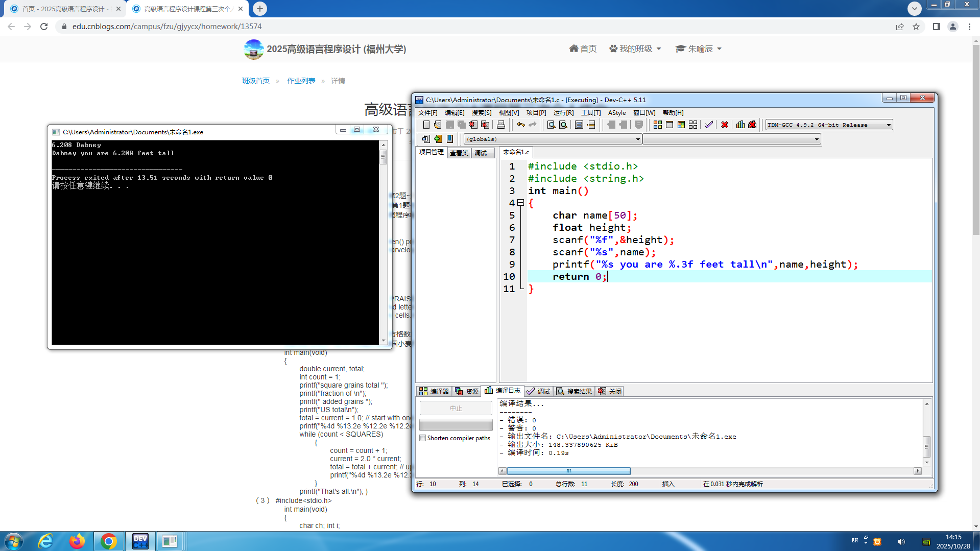Click the Rebuild All icon

[x=693, y=125]
